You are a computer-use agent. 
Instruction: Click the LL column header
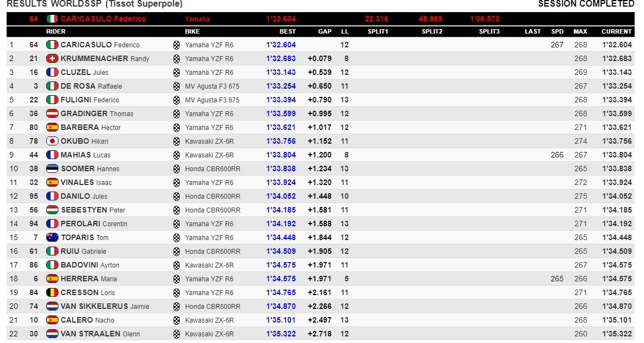(x=345, y=31)
